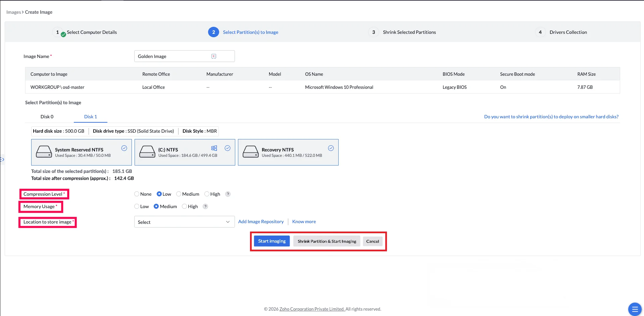Select Medium memory usage
Screen dimensions: 644x316
156,206
